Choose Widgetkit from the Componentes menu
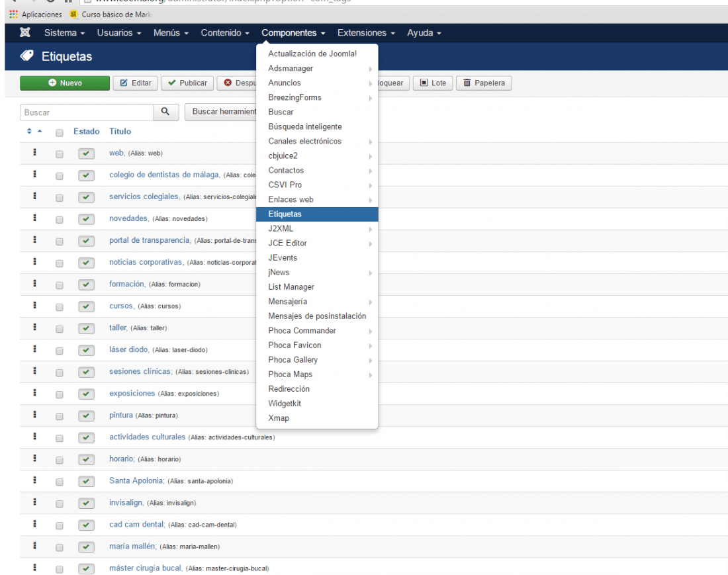 (317, 403)
